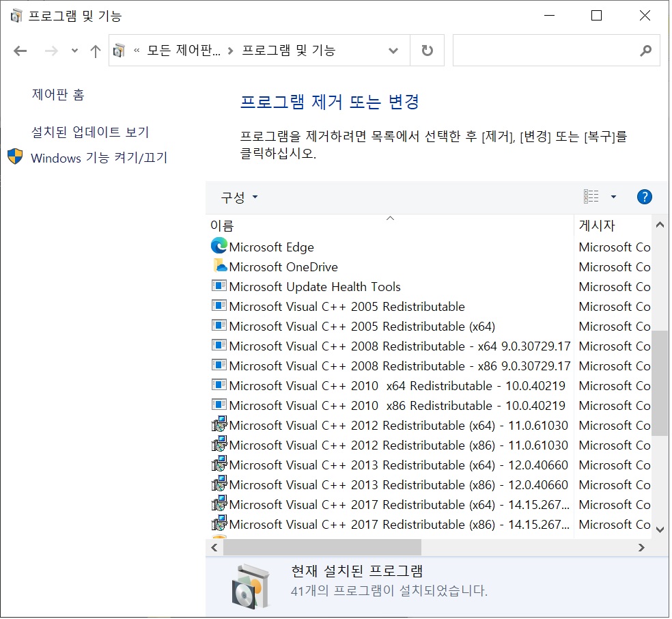
Task: Click 프로그램 및 기능 breadcrumb segment
Action: 288,51
